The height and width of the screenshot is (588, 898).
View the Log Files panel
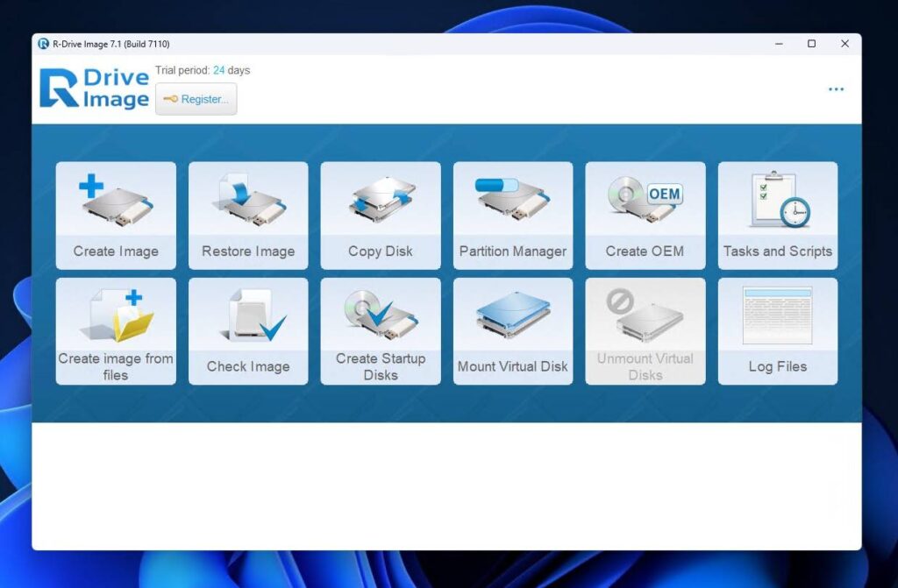[777, 329]
